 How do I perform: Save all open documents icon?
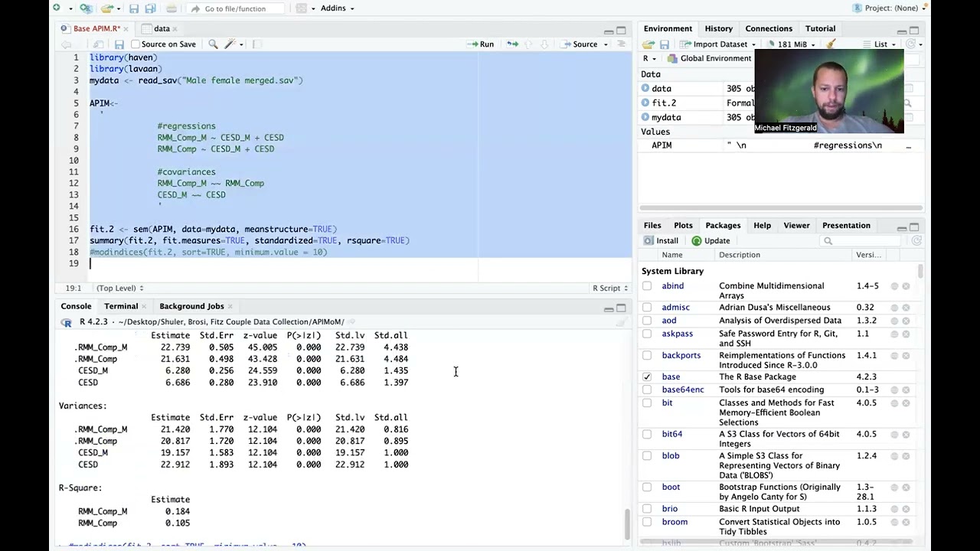coord(150,8)
